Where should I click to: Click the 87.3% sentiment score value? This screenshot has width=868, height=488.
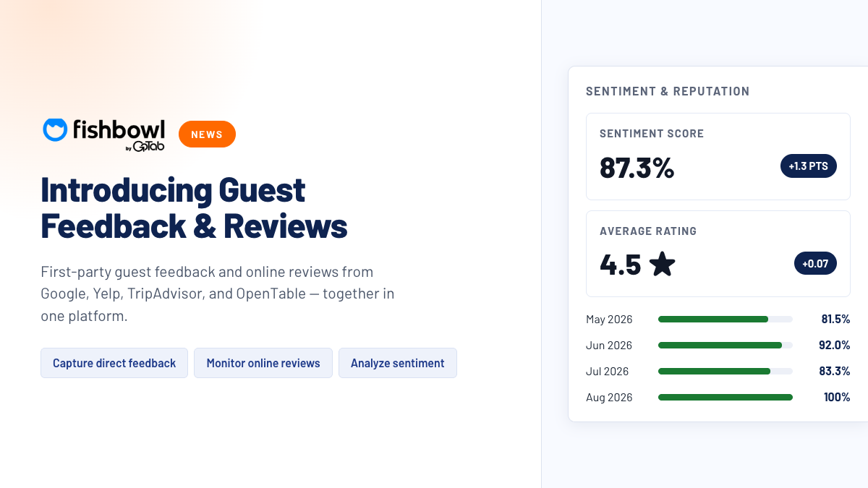637,168
